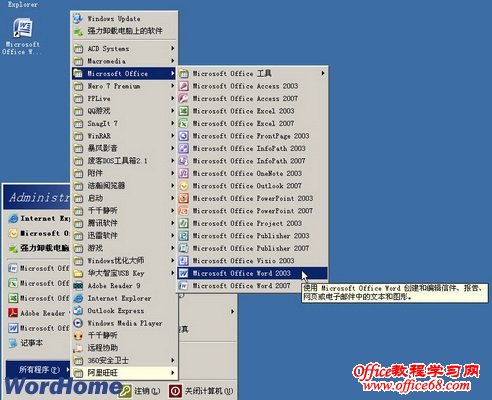Screen dimensions: 492x400
Task: Expand the 阿里旺旺 submenu arrow
Action: pos(173,373)
